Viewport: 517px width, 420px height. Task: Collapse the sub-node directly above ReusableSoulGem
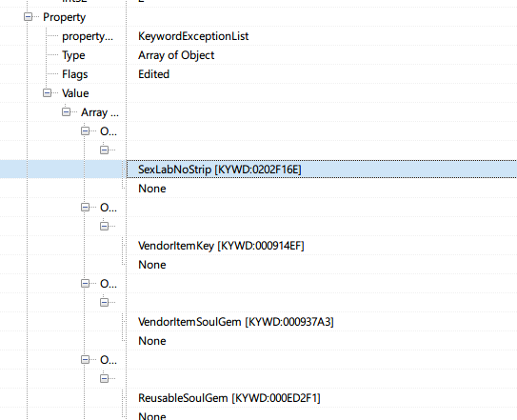[x=104, y=378]
